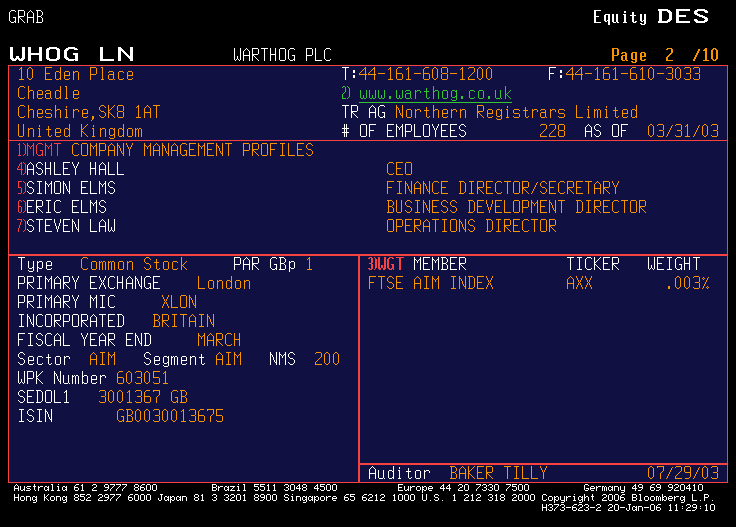Click the Page 2 /10 indicator
The image size is (736, 527).
click(665, 55)
